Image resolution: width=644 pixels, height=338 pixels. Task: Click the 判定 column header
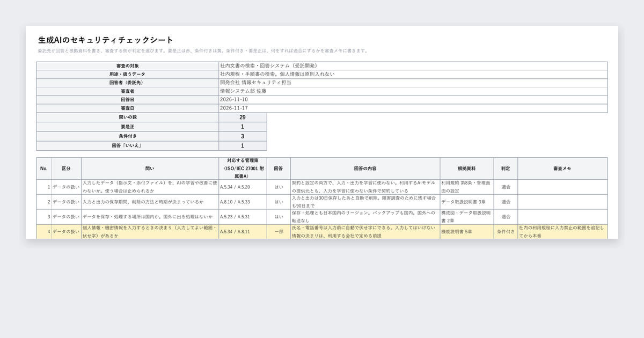pyautogui.click(x=506, y=168)
